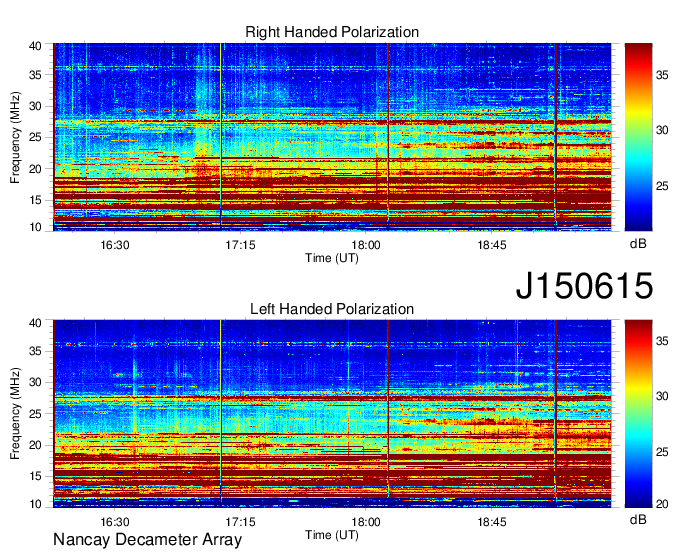
Task: Click the 25 MHz tick on upper plot
Action: coord(36,137)
